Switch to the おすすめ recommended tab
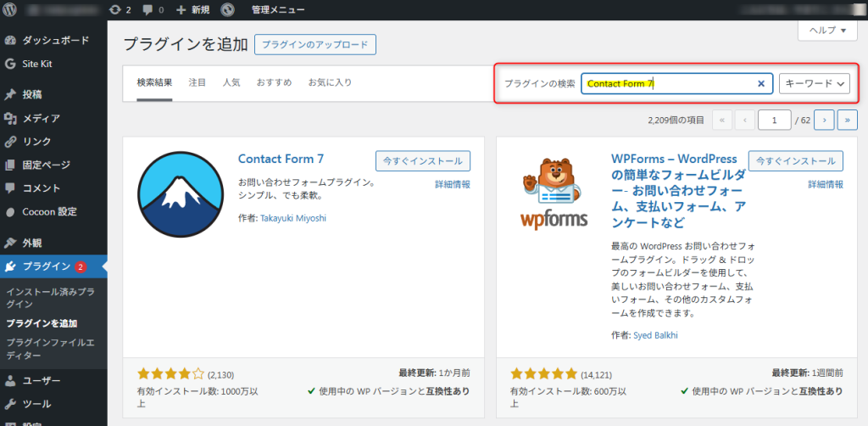Image resolution: width=868 pixels, height=426 pixels. point(274,82)
